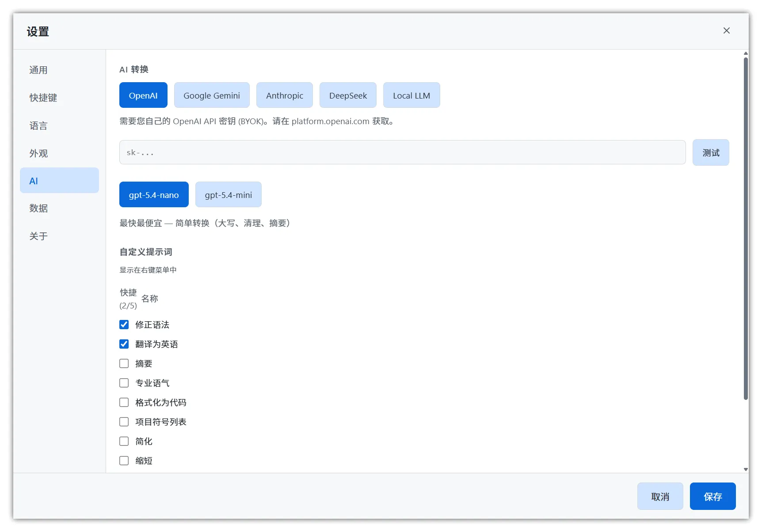Click 保存 to save settings
Image resolution: width=762 pixels, height=532 pixels.
712,496
